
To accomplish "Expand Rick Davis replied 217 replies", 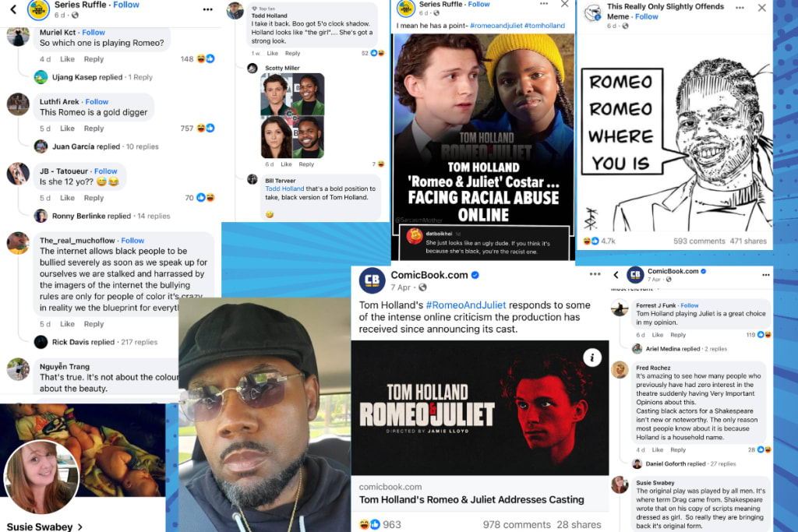I will pos(104,342).
